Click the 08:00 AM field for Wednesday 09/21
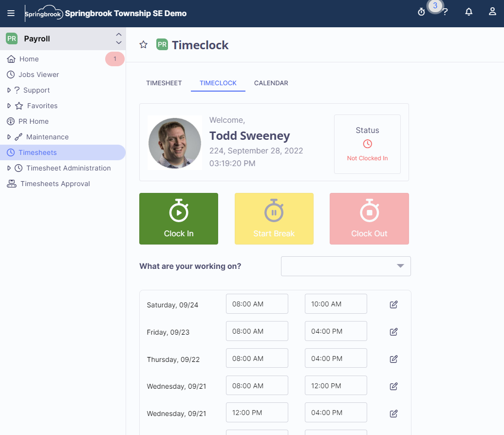Viewport: 504px width, 435px height. click(257, 385)
